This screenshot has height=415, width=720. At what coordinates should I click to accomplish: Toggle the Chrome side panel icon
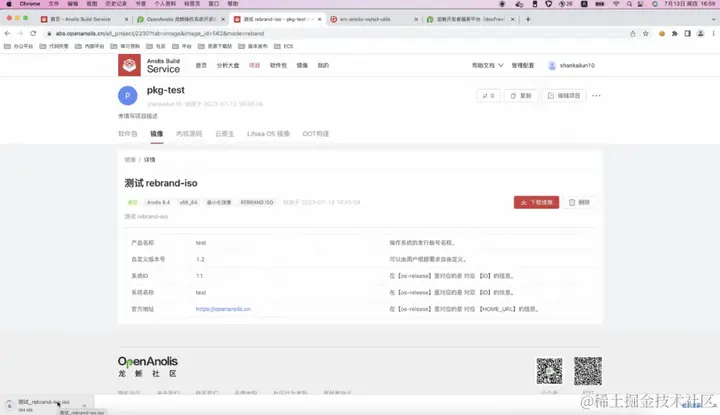click(x=687, y=34)
